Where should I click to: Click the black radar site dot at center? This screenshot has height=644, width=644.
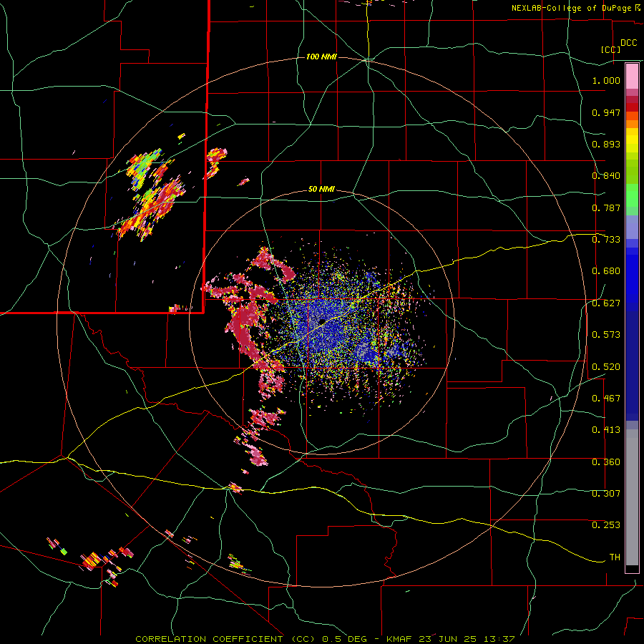tap(322, 321)
